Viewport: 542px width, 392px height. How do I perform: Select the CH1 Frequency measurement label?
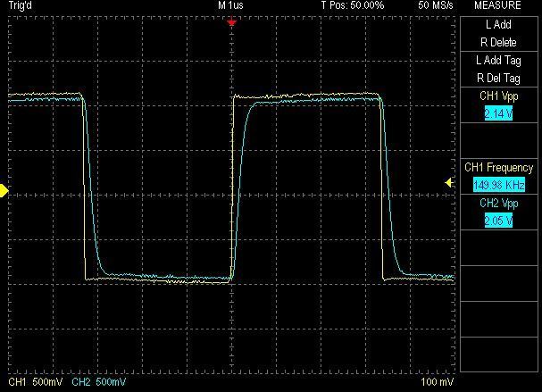(x=498, y=168)
